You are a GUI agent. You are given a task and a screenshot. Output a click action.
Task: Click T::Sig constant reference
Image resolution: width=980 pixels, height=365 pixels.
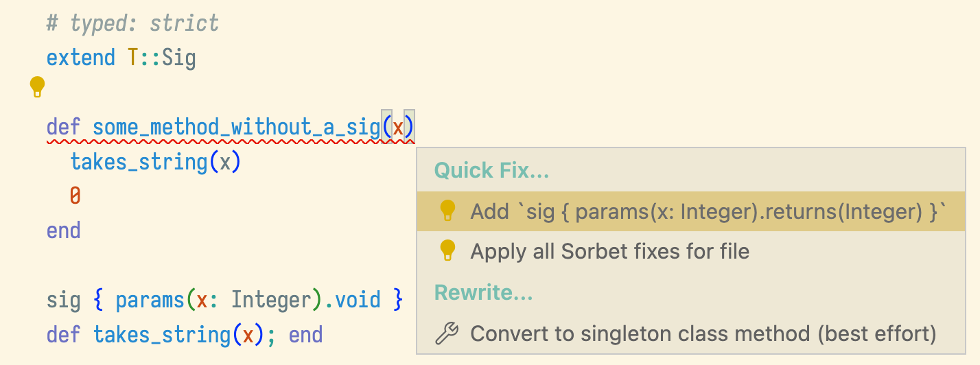[162, 58]
